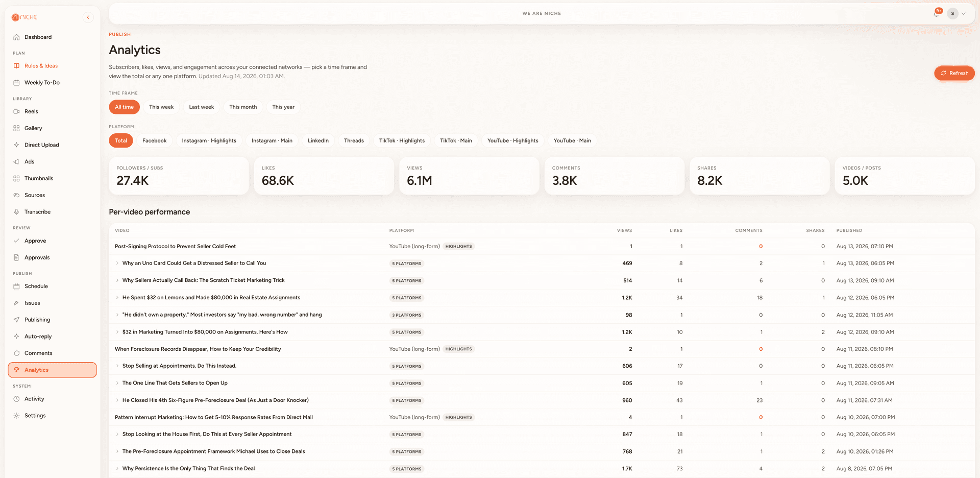Click the Settings gear icon

point(16,416)
